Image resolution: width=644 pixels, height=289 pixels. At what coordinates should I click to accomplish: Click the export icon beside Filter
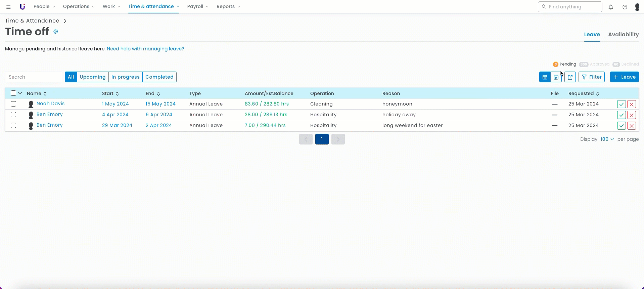click(570, 77)
